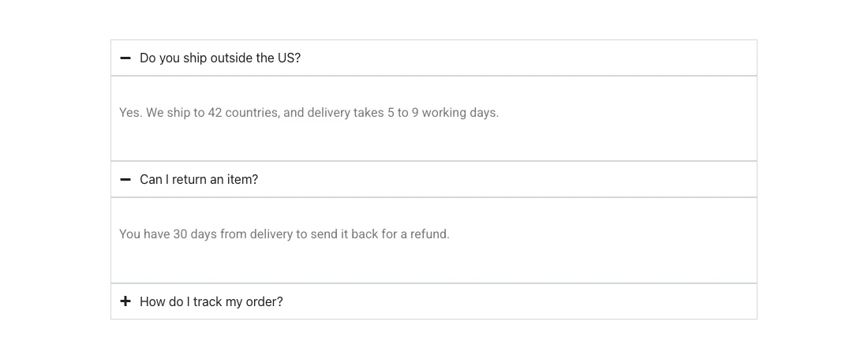Click the words "5 to 9 working days"
Image resolution: width=868 pixels, height=359 pixels.
pos(442,113)
